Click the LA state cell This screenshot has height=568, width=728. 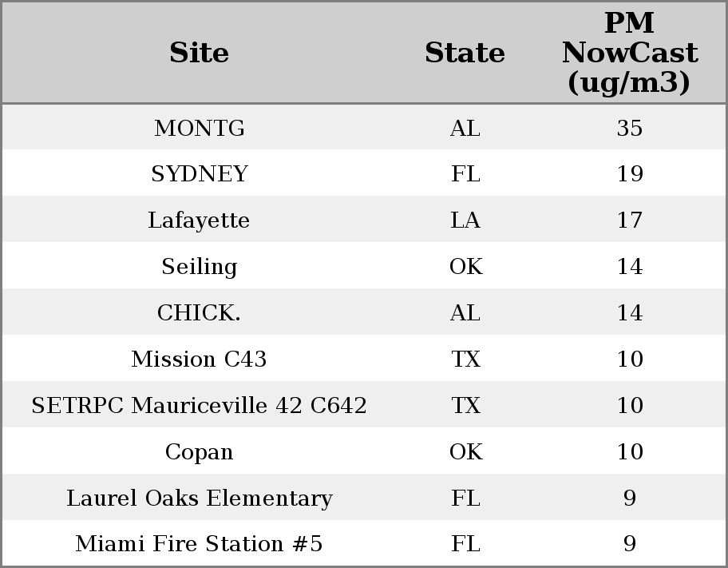coord(465,220)
